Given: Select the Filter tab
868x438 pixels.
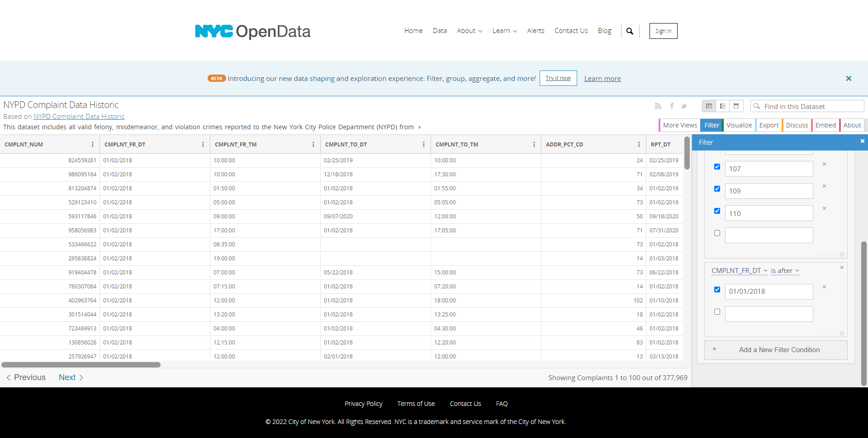Looking at the screenshot, I should click(711, 125).
